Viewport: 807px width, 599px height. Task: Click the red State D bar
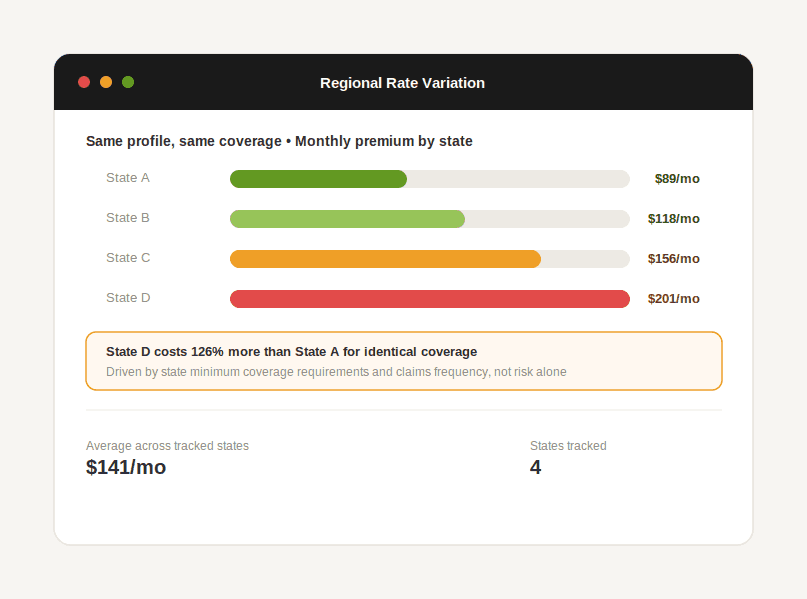(x=430, y=299)
